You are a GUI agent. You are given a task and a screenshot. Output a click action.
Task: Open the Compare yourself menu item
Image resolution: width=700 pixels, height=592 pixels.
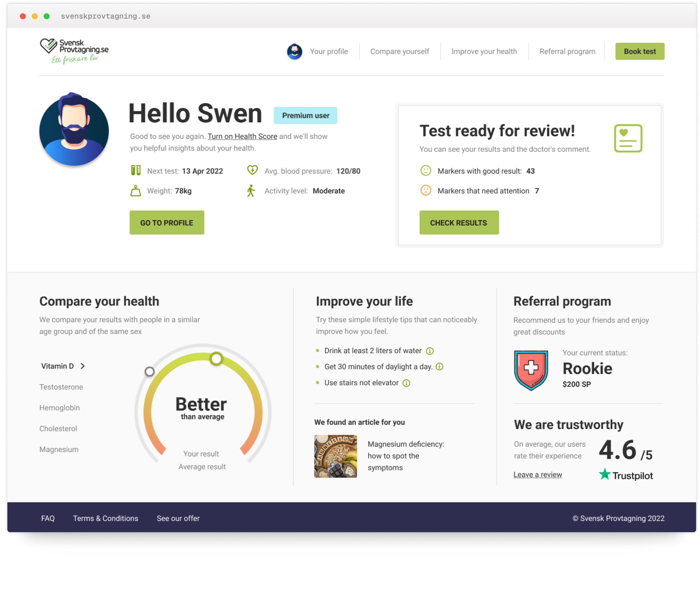click(x=399, y=51)
